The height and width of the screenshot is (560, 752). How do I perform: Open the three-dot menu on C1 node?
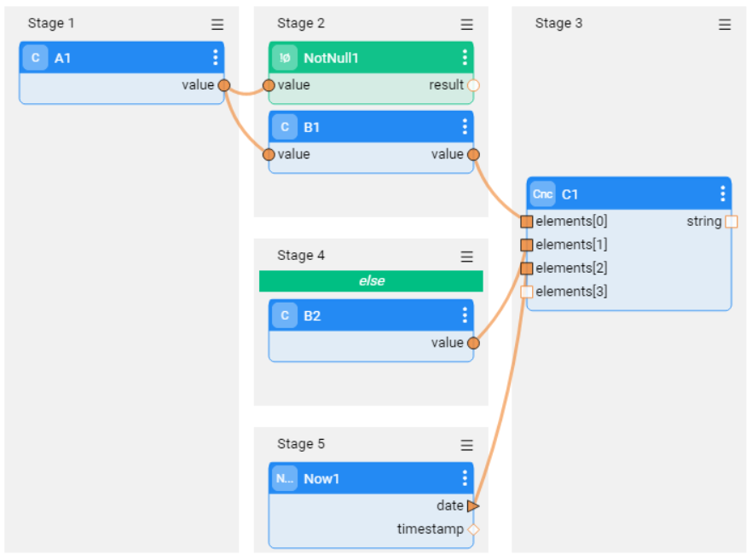[723, 193]
